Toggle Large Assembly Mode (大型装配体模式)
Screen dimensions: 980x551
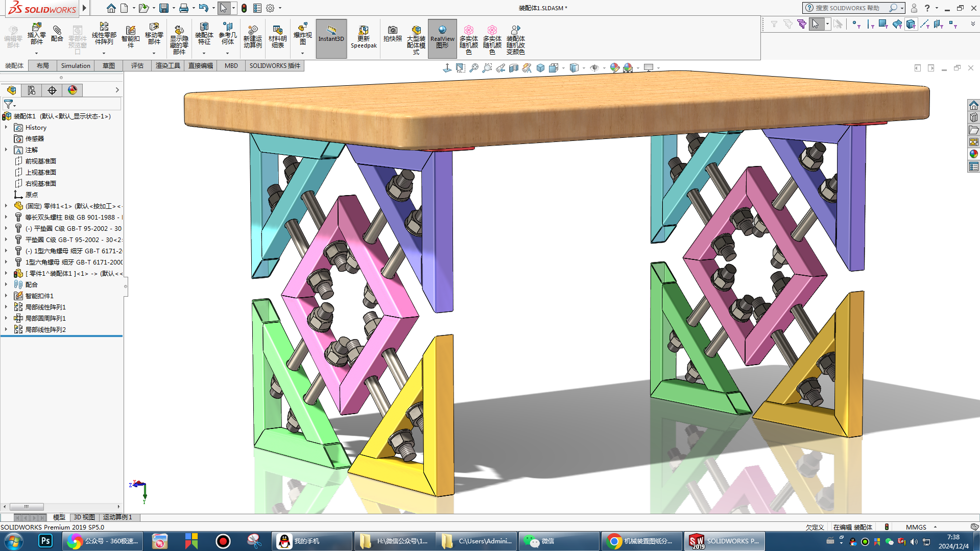416,40
